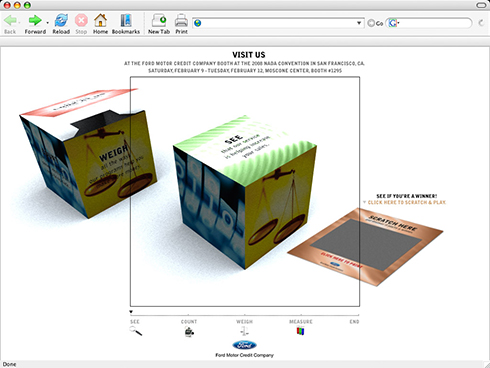
Task: Reload the current page
Action: click(x=61, y=21)
